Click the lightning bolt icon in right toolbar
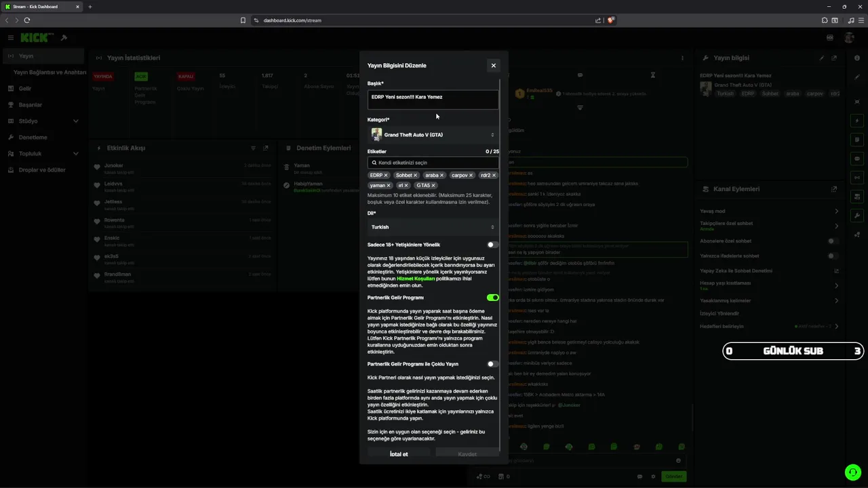Image resolution: width=868 pixels, height=488 pixels. point(857,121)
